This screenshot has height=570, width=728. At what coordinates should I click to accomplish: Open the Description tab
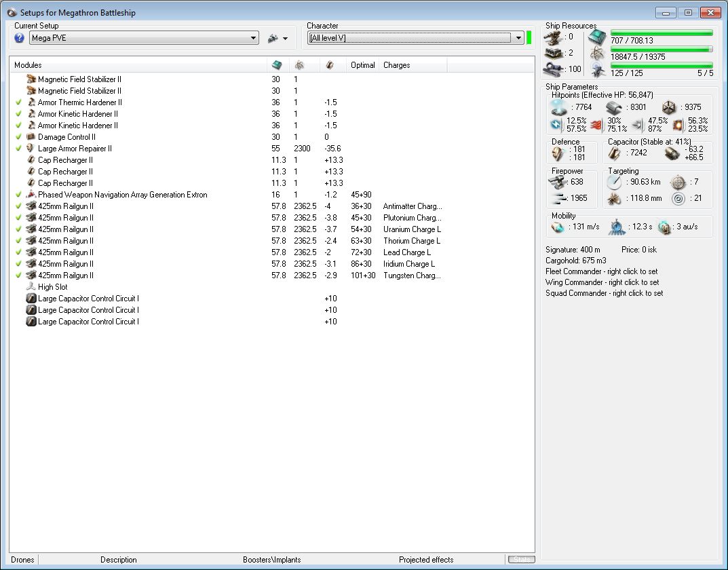click(x=118, y=560)
